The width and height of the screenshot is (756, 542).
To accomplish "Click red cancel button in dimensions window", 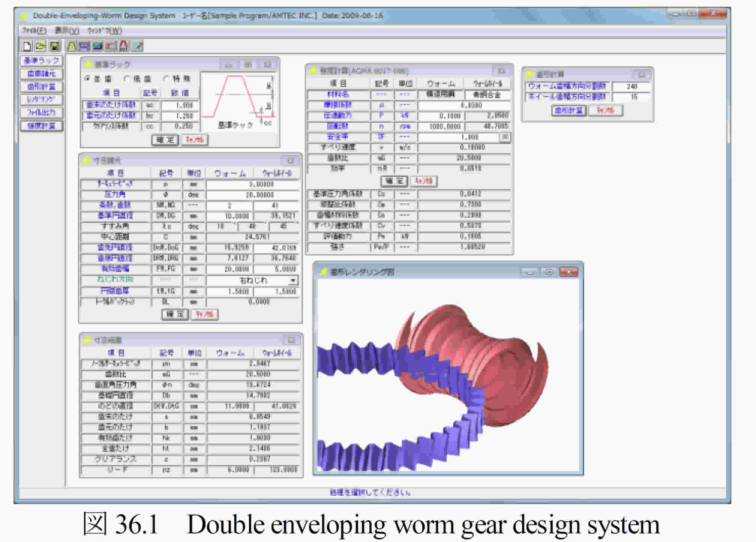I will coord(205,314).
